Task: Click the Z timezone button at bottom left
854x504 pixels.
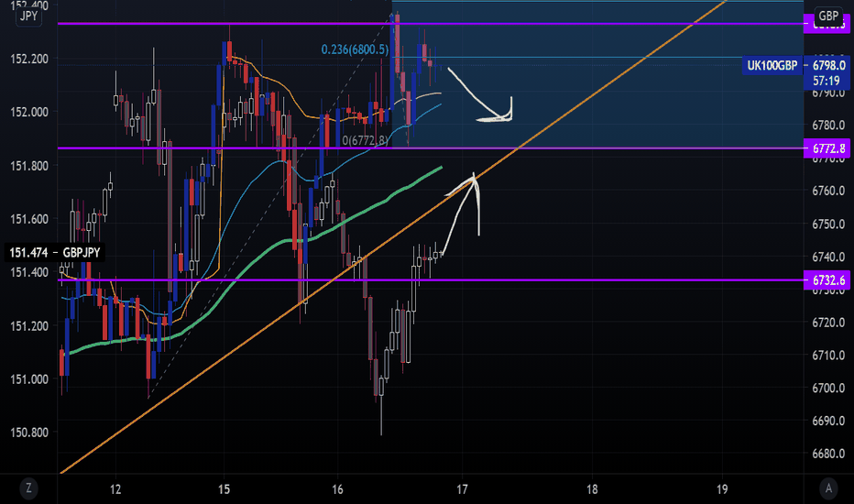Action: click(x=28, y=488)
